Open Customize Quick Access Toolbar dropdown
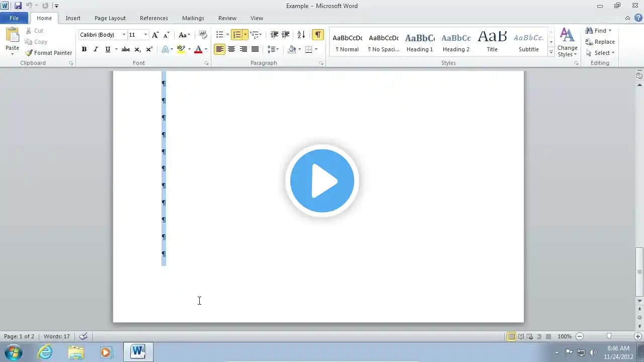644x362 pixels. [x=56, y=6]
